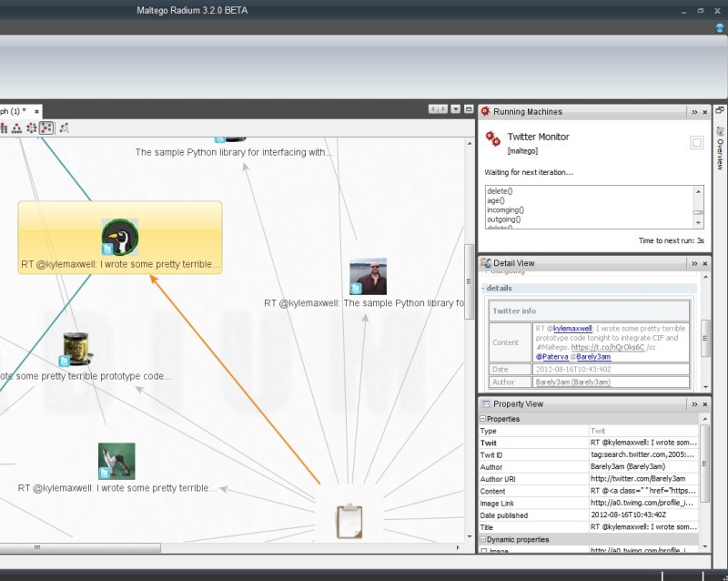Screen dimensions: 728x581
Task: Click Twitter badge on penguin node
Action: 107,250
